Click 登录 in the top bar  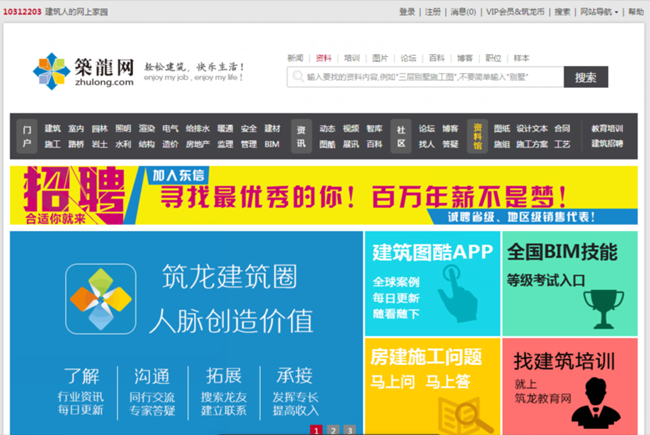click(x=407, y=12)
